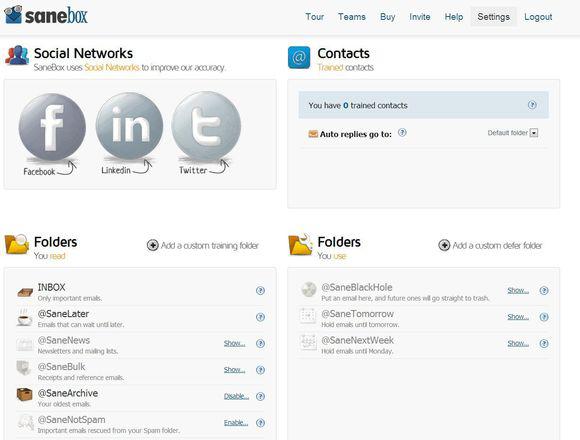Show the @SaneNews folder
The height and width of the screenshot is (440, 580).
[234, 343]
